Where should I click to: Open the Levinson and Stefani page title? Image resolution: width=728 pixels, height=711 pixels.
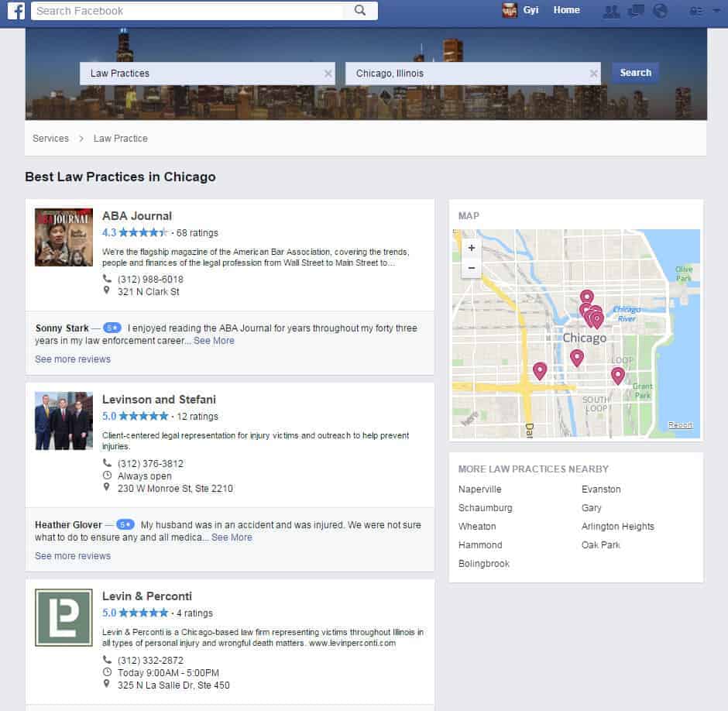pos(159,400)
